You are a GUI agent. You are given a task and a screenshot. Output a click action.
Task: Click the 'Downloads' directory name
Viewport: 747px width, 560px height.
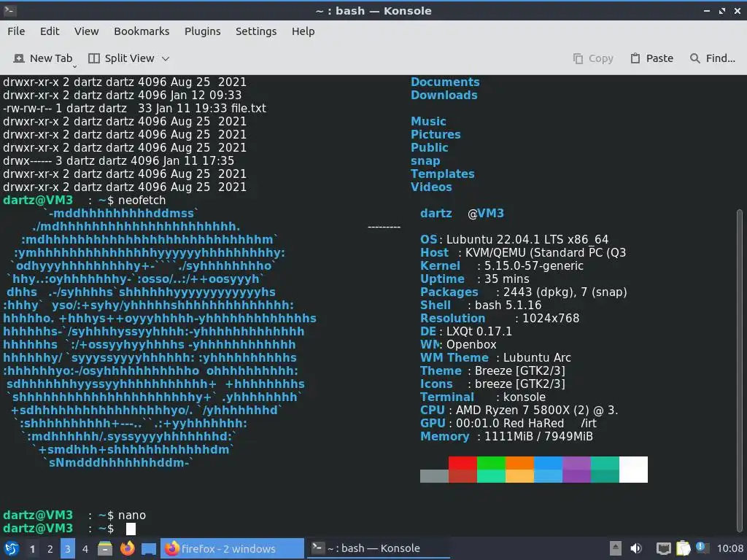point(444,95)
